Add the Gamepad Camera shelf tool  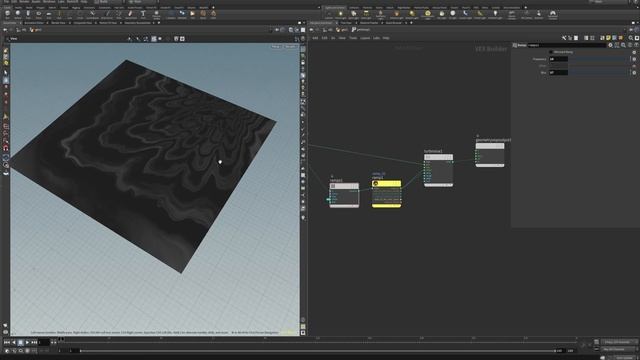pyautogui.click(x=553, y=15)
